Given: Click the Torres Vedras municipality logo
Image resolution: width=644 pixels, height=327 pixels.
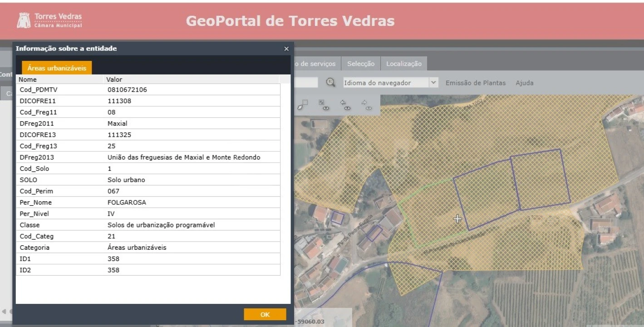Looking at the screenshot, I should click(x=49, y=20).
